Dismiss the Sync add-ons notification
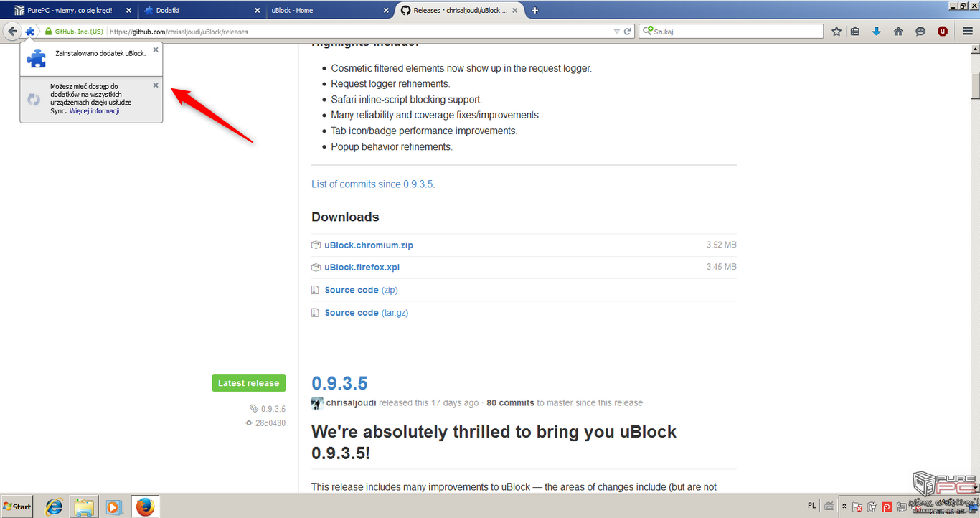The image size is (980, 518). pos(156,85)
